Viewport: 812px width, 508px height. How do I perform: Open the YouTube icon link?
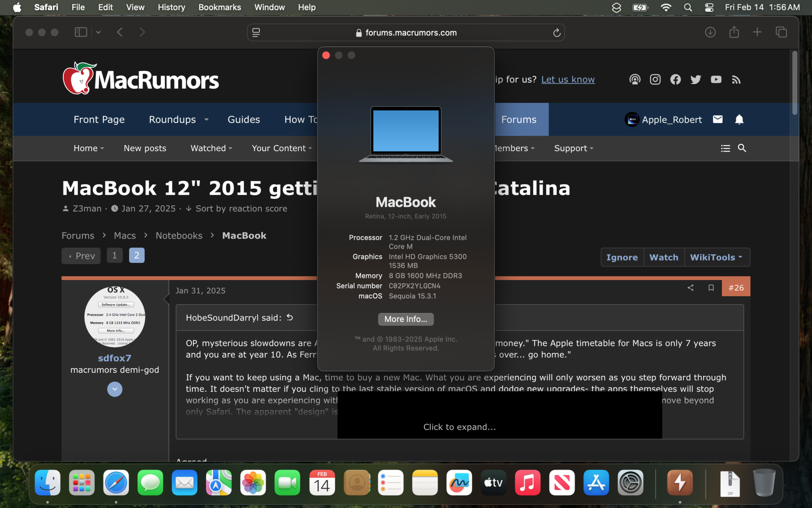[716, 79]
